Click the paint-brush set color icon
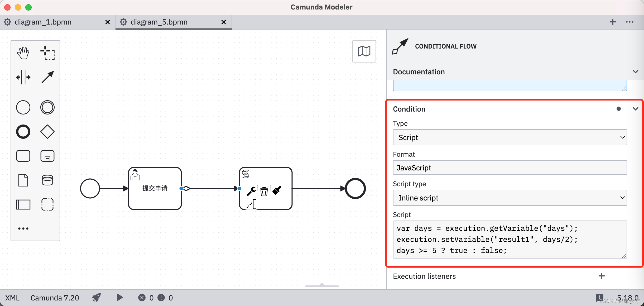 click(x=277, y=190)
